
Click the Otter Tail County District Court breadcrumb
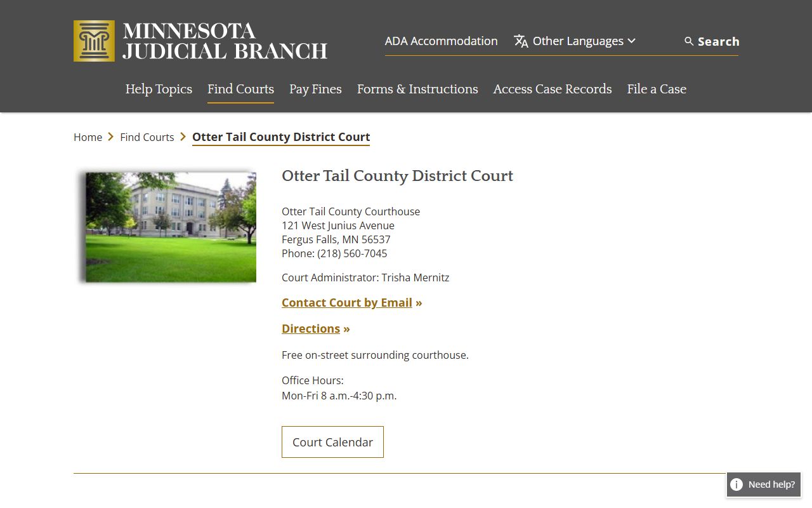click(x=281, y=137)
